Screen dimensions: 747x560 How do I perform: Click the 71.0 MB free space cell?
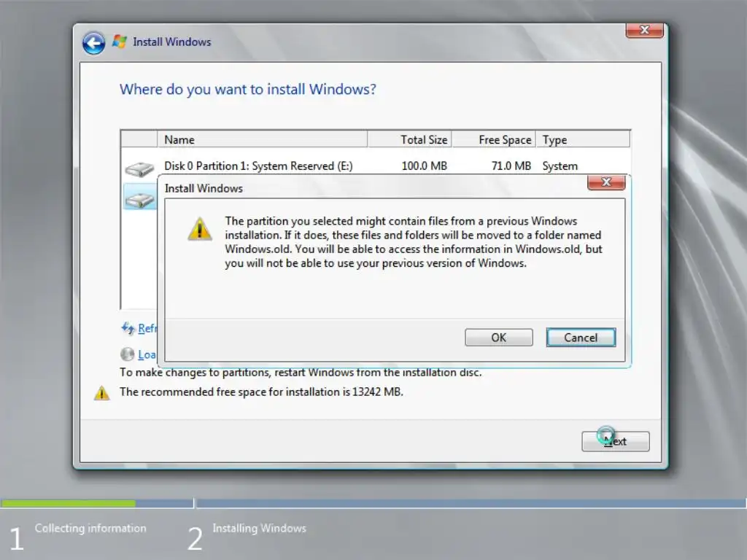coord(511,166)
